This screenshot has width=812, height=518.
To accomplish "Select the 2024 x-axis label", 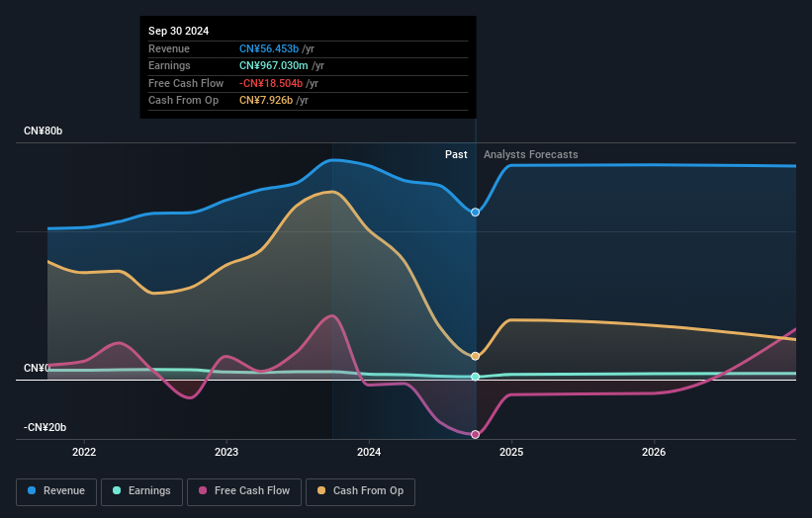I will 369,452.
